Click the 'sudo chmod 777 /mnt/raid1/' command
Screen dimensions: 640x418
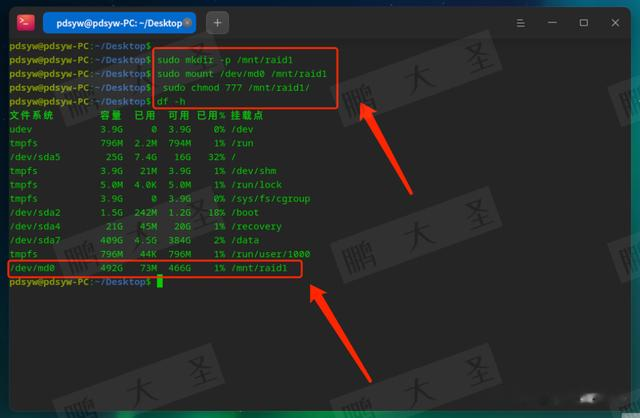pyautogui.click(x=236, y=88)
